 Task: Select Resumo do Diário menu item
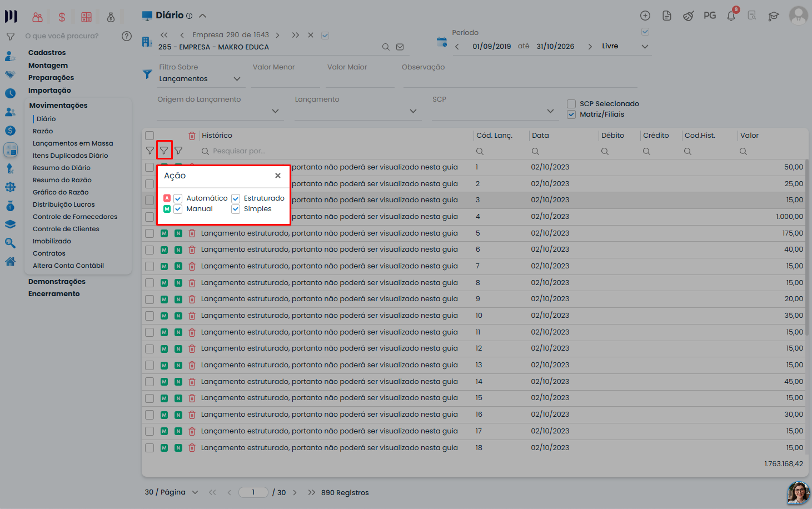(x=62, y=168)
